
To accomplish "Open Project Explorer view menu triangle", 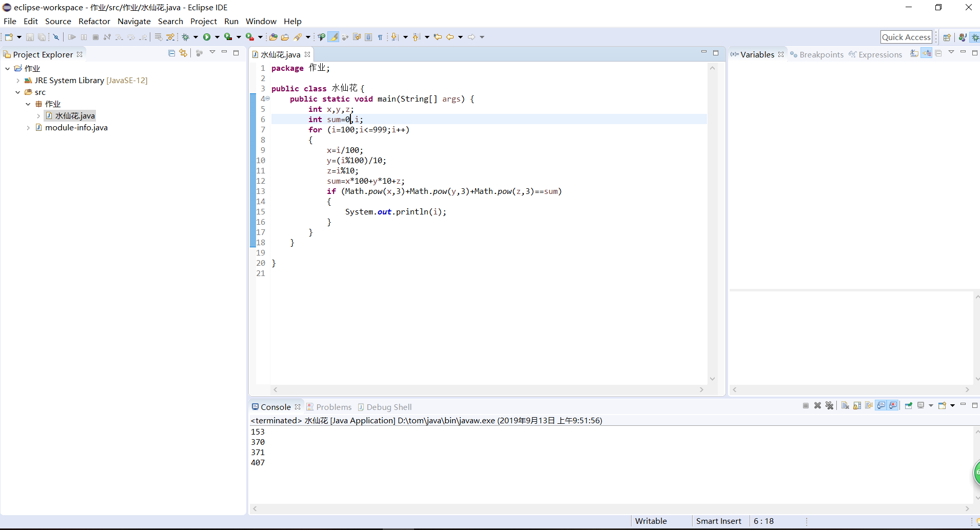I will click(212, 52).
